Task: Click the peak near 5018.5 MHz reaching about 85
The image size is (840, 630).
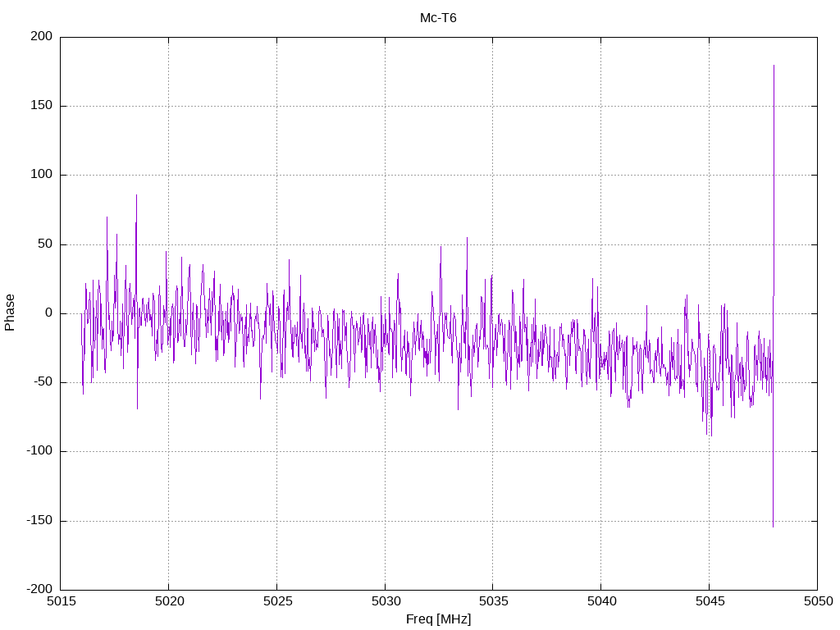Action: 136,195
